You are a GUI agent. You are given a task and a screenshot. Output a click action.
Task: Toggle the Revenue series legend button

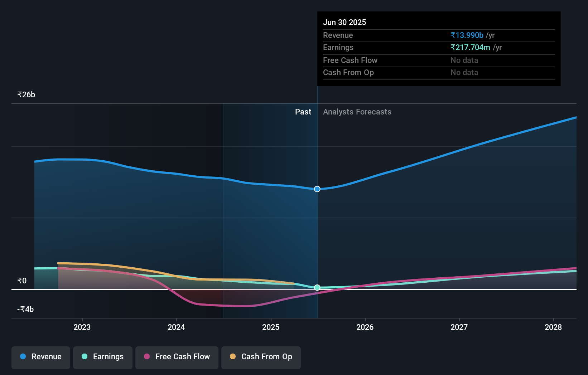pos(41,357)
